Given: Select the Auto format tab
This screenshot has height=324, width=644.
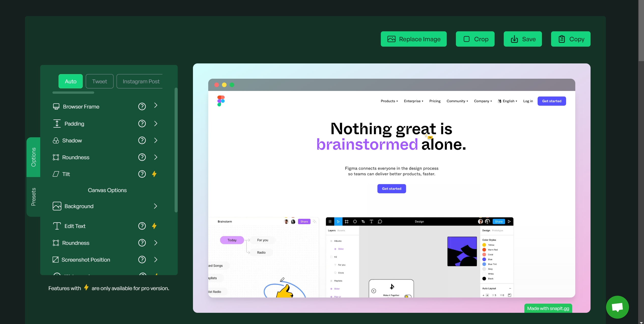Looking at the screenshot, I should [70, 81].
